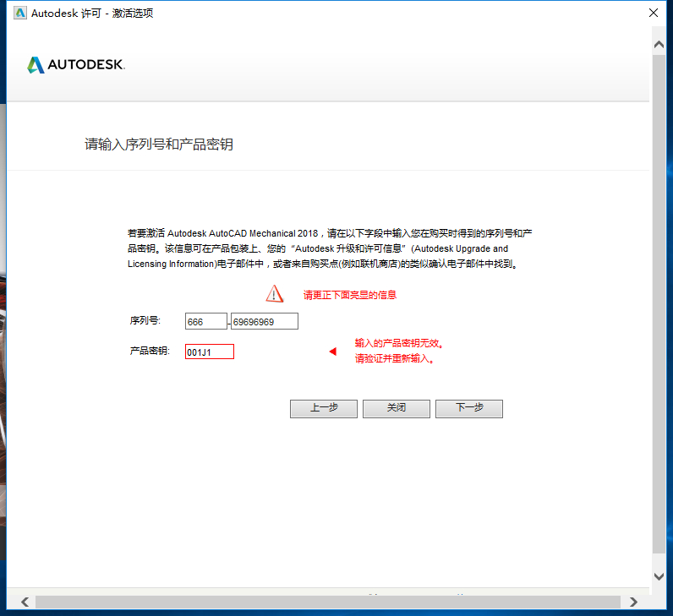673x616 pixels.
Task: Click the 产品密钥: label
Action: point(150,351)
